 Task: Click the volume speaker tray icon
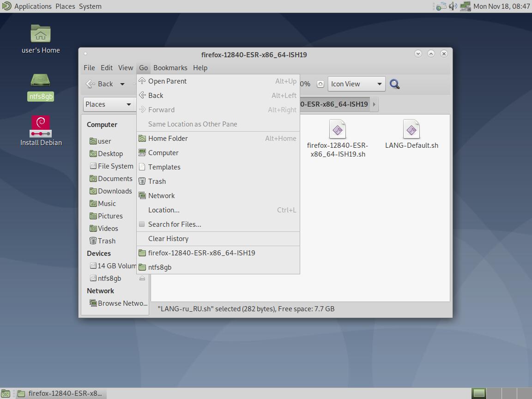click(x=453, y=6)
